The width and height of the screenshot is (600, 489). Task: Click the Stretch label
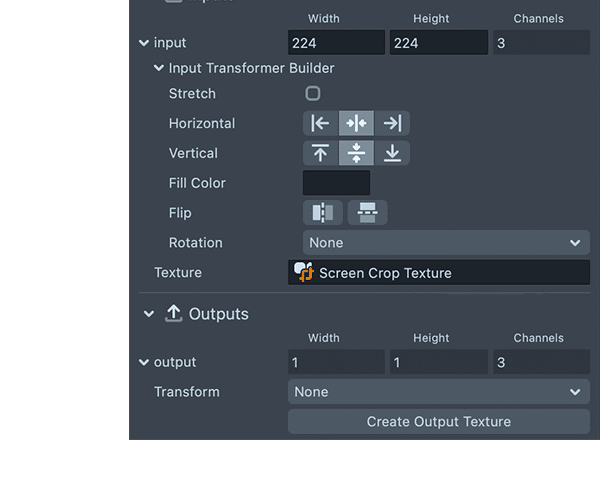pos(192,93)
